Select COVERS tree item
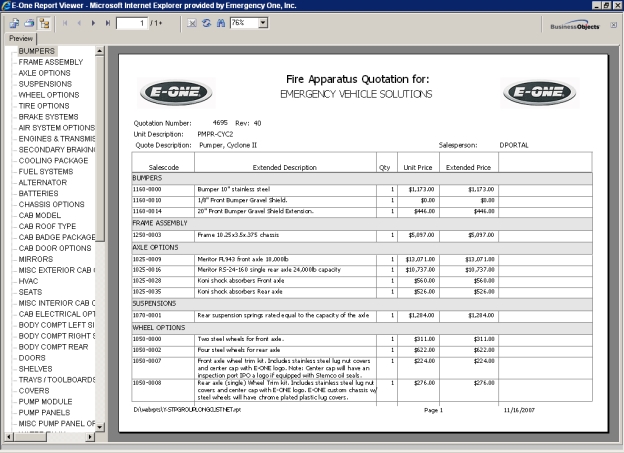 tap(34, 391)
